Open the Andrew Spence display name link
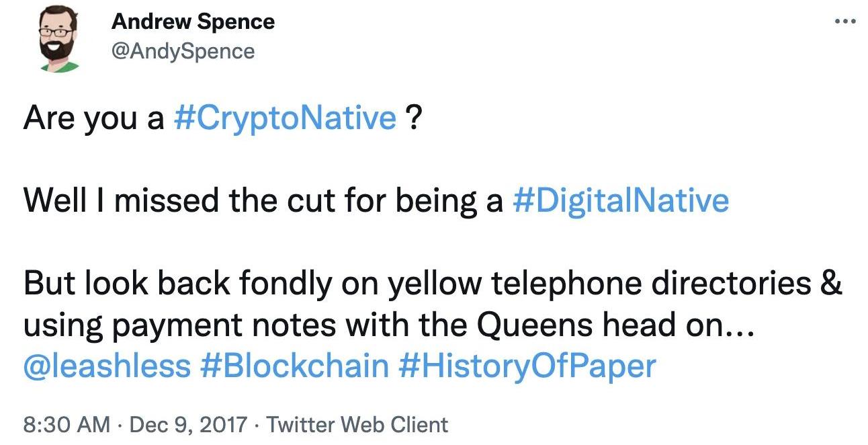 (193, 22)
